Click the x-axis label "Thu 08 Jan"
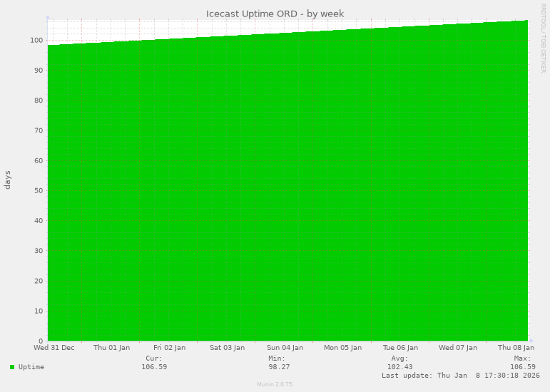The height and width of the screenshot is (392, 550). tap(516, 348)
